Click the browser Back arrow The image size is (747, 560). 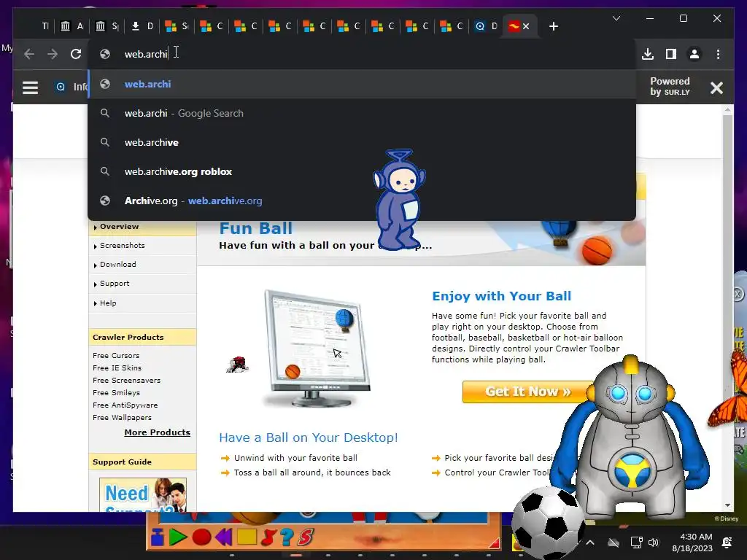point(29,54)
